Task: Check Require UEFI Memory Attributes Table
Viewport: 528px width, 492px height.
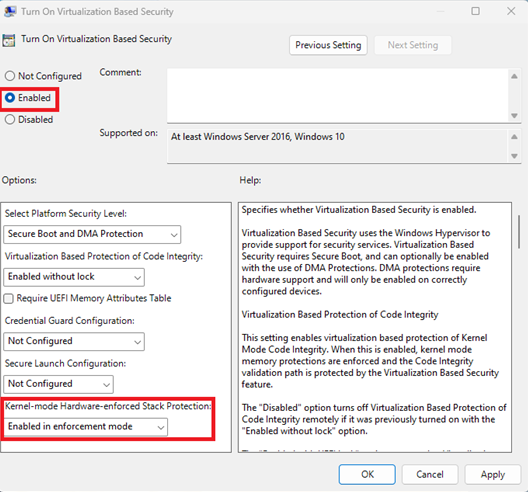Action: [8, 298]
